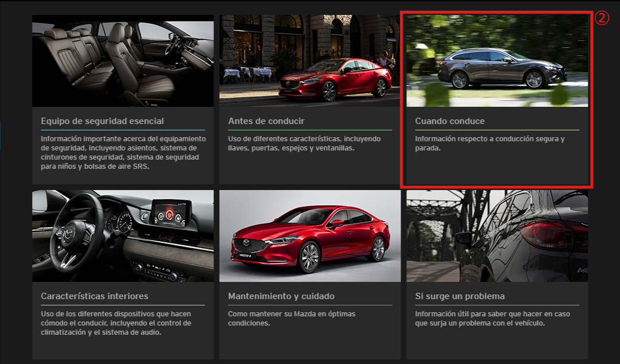
Task: Open the 'Cuando conduce' heading link
Action: (449, 121)
